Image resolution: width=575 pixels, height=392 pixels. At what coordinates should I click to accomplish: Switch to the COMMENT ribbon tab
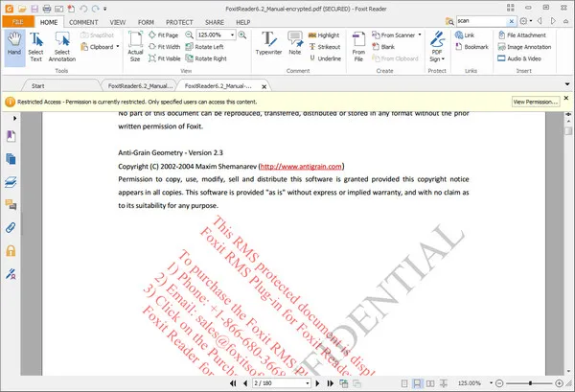(83, 22)
